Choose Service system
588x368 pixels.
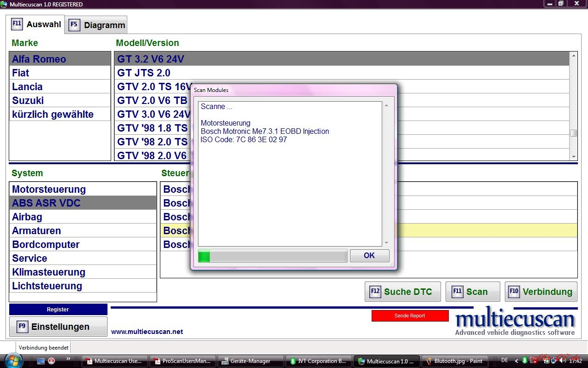pos(83,258)
